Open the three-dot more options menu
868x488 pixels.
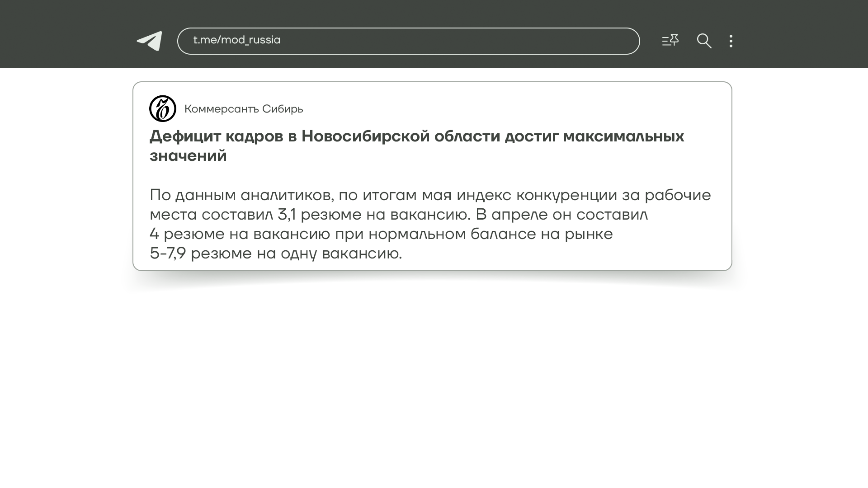tap(731, 41)
